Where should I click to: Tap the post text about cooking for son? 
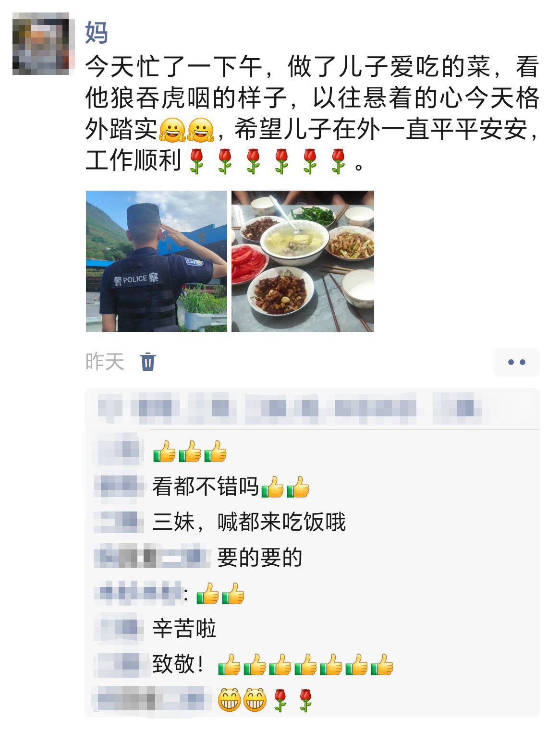point(312,113)
